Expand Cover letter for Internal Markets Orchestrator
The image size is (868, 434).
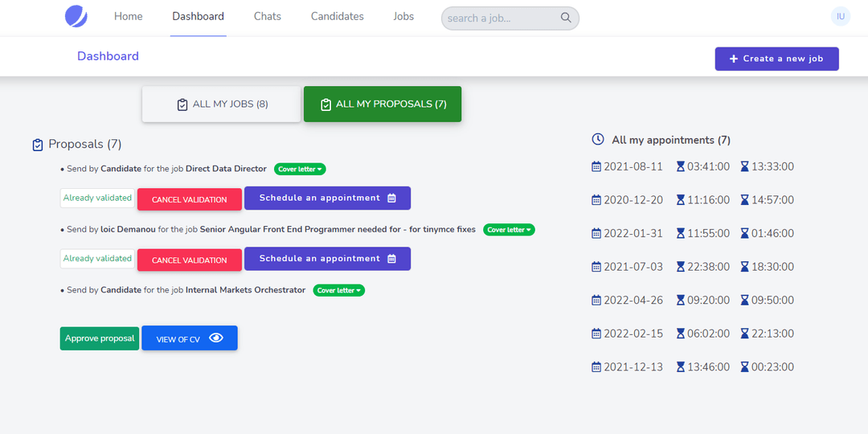pos(338,290)
